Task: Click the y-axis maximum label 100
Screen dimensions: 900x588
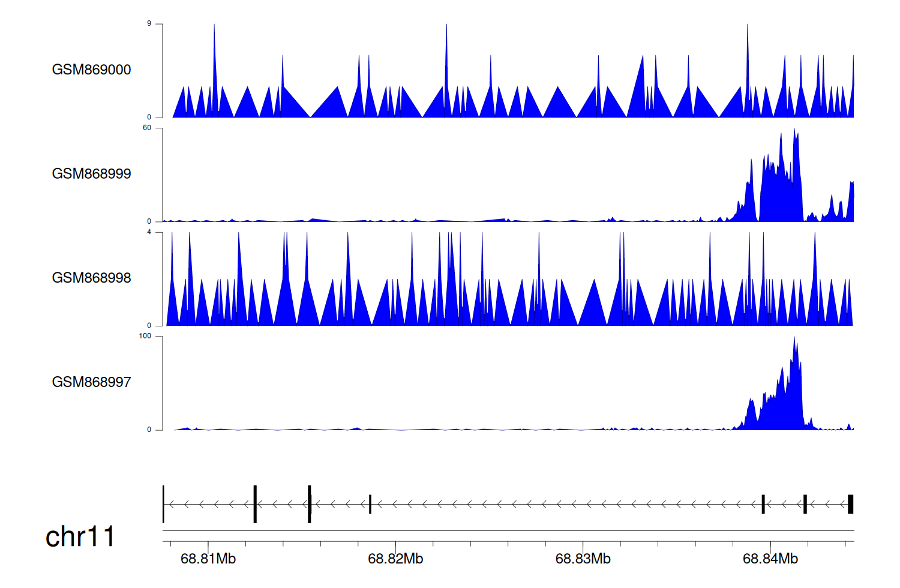Action: tap(145, 336)
